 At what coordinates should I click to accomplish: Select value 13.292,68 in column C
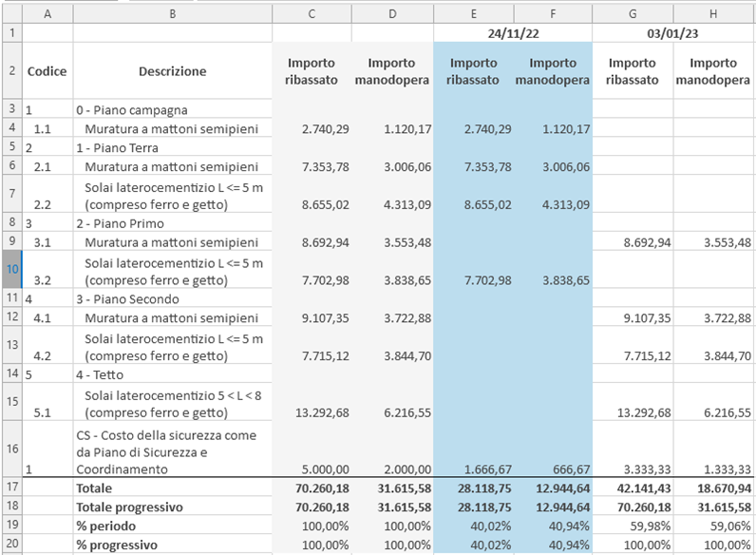tap(312, 402)
